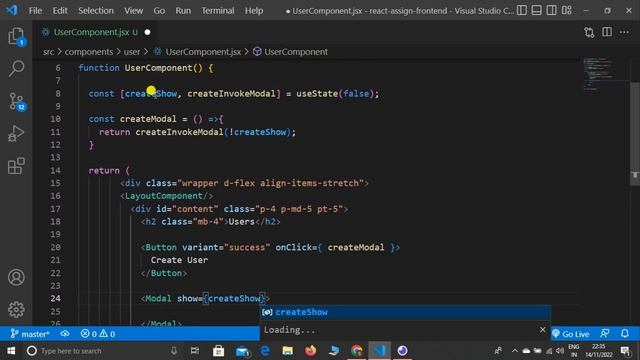
Task: Open the Accounts menu
Action: 16,277
